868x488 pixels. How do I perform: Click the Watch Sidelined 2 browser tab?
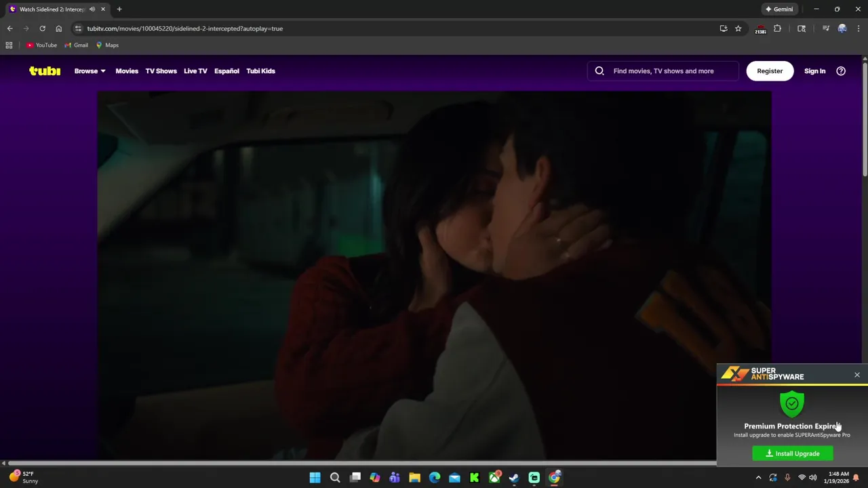coord(57,9)
